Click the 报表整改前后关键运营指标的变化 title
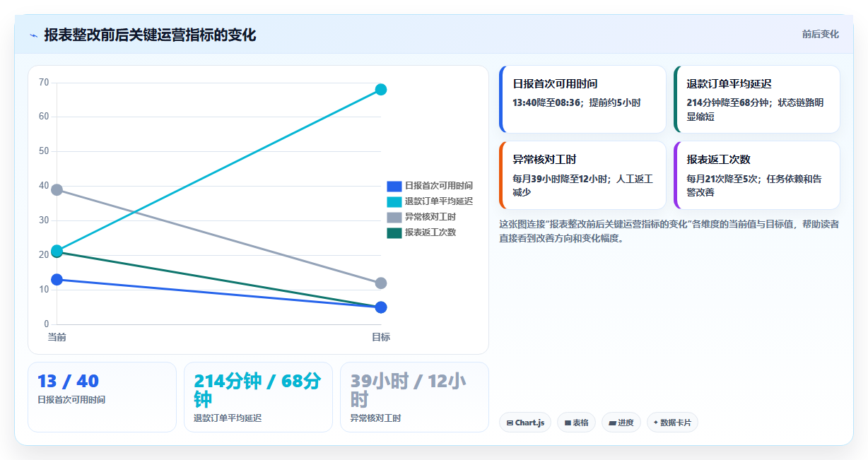 (x=150, y=35)
